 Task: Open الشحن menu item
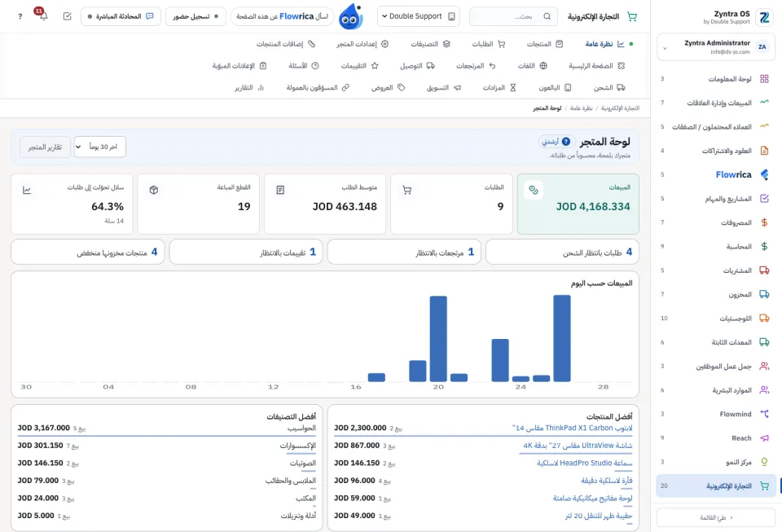point(609,88)
